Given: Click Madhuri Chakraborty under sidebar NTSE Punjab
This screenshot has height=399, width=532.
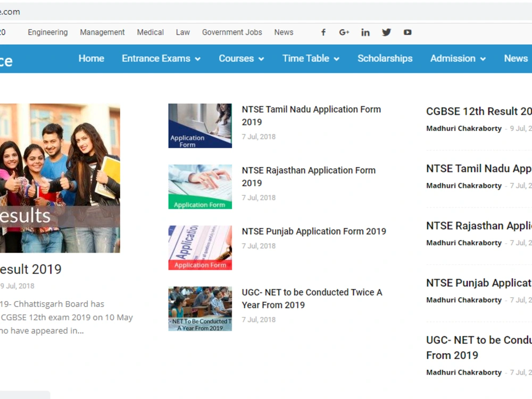Looking at the screenshot, I should click(464, 300).
